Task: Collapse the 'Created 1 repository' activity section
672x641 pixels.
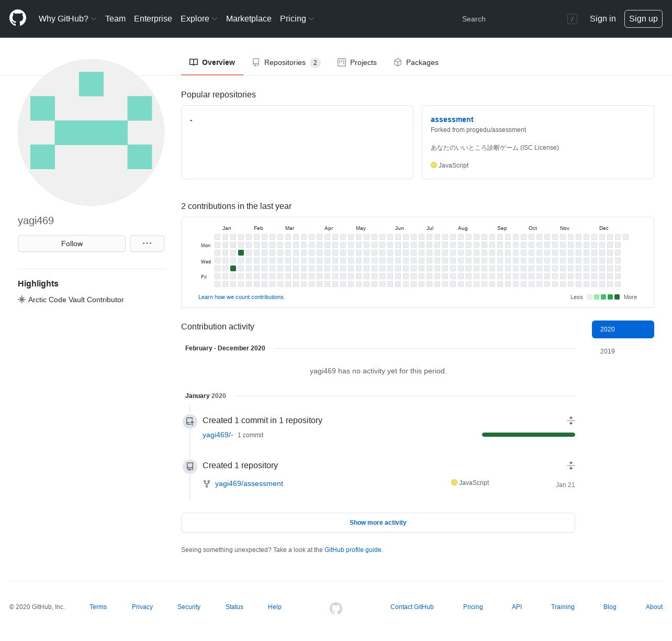Action: click(571, 466)
